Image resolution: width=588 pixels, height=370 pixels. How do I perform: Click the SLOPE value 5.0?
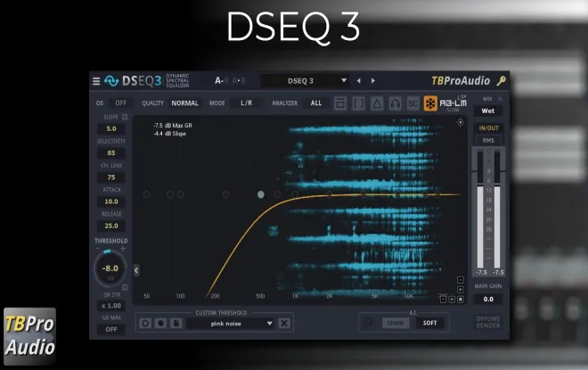click(111, 128)
